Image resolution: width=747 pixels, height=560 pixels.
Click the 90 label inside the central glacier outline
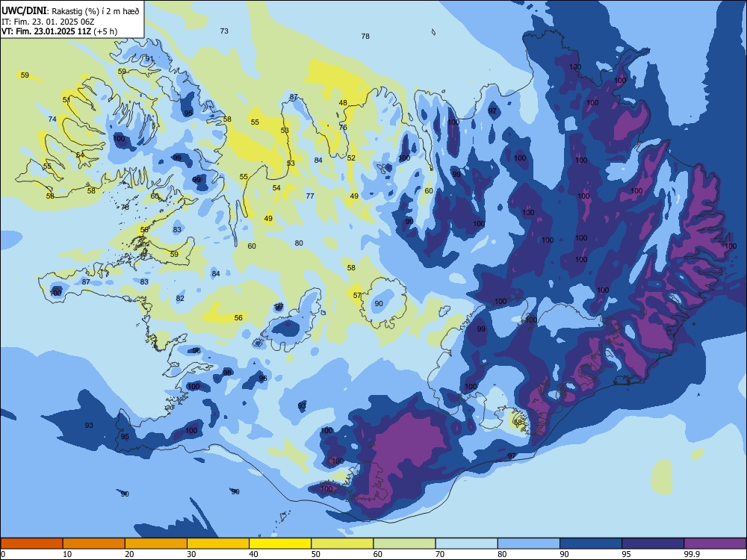click(x=379, y=303)
